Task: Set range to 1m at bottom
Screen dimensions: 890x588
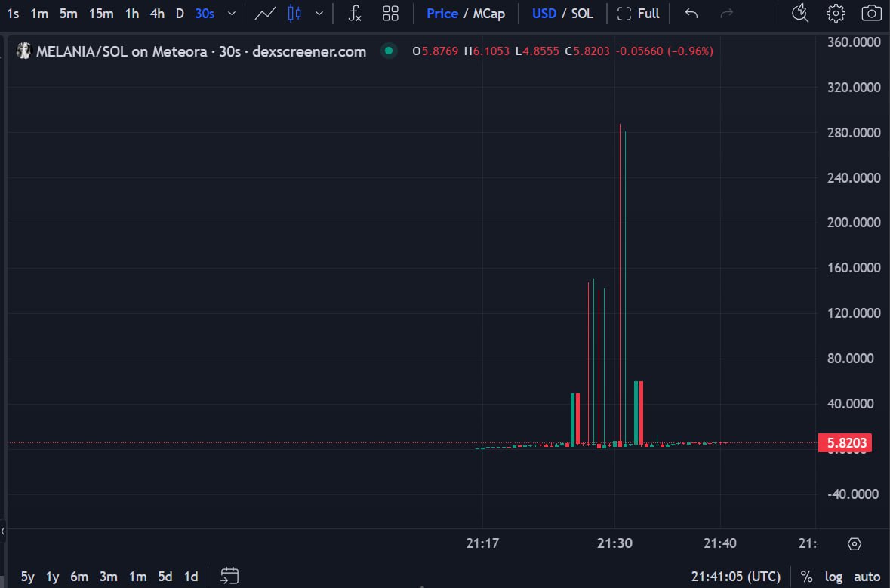Action: click(137, 577)
